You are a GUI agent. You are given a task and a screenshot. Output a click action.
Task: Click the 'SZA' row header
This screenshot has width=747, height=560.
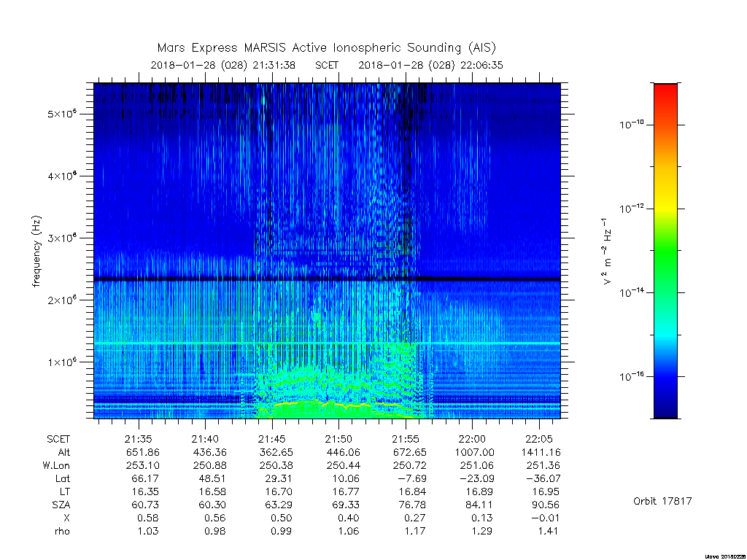pos(61,505)
